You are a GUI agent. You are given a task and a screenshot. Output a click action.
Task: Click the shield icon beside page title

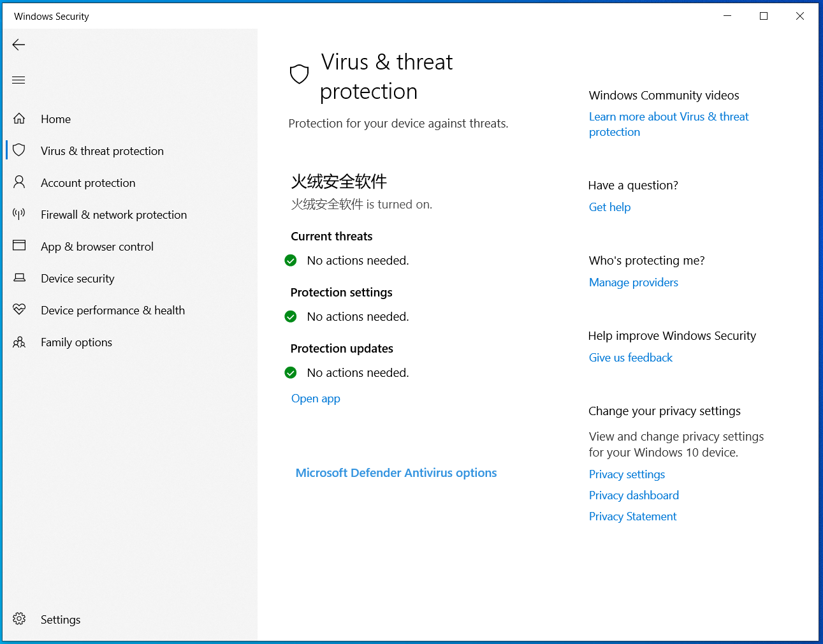299,75
